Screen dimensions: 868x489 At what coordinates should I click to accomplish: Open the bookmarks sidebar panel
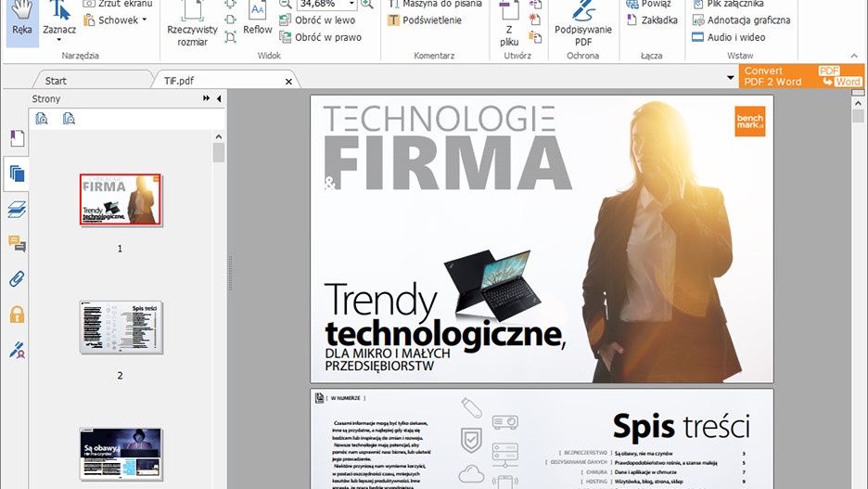click(x=18, y=138)
